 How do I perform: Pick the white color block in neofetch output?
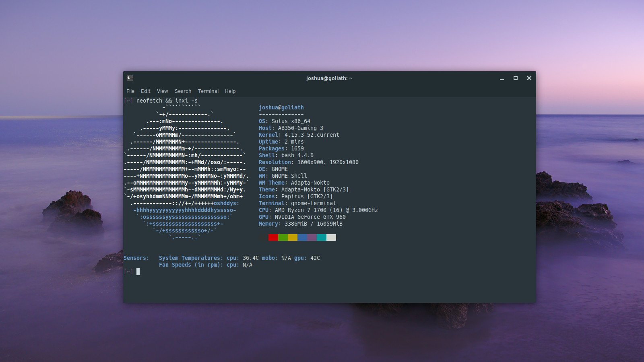[x=331, y=237]
